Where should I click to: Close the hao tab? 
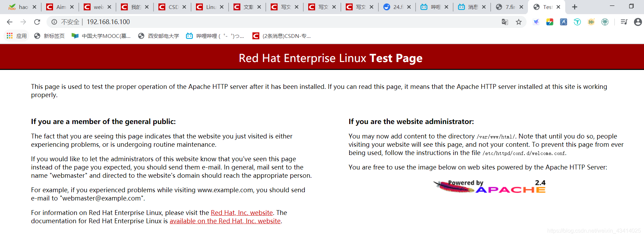(x=34, y=7)
